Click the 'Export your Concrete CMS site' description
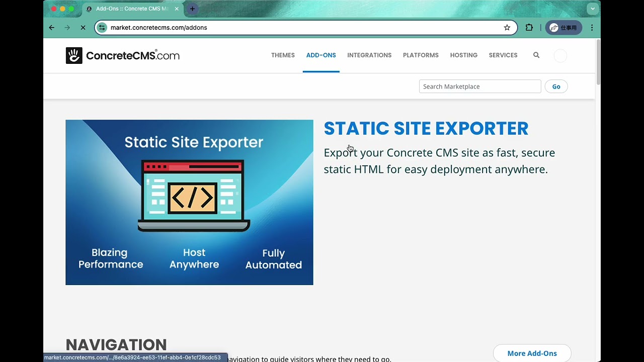This screenshot has width=644, height=362. click(x=439, y=161)
